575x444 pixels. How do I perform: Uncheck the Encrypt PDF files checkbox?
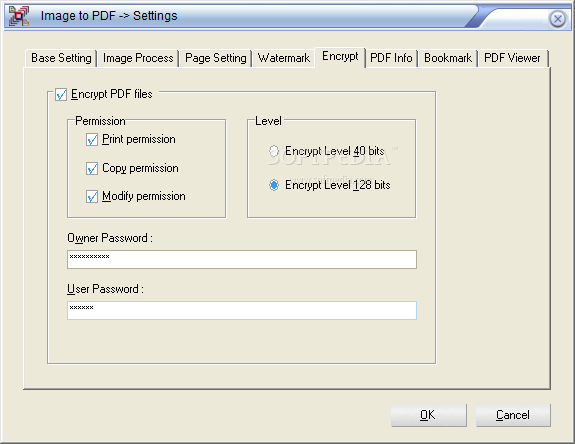click(61, 95)
